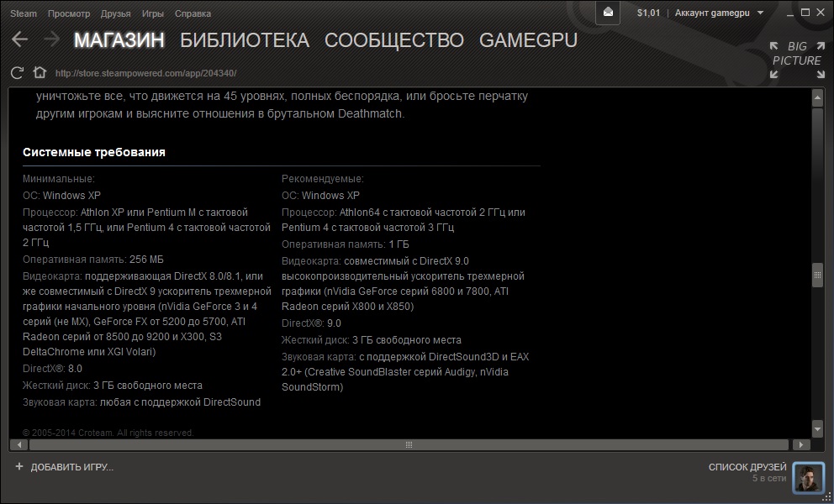The width and height of the screenshot is (834, 504).
Task: Switch to the БИБЛИОТЕКА tab
Action: point(245,39)
